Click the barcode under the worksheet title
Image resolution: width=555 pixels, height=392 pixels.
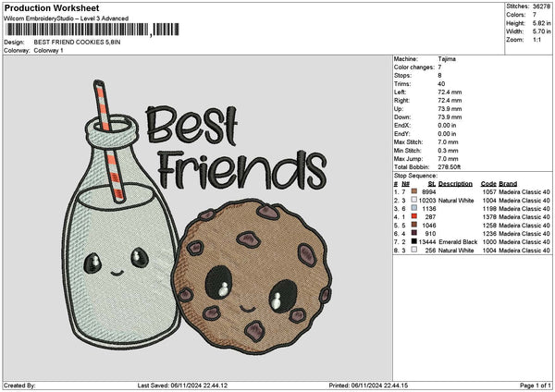pyautogui.click(x=92, y=30)
